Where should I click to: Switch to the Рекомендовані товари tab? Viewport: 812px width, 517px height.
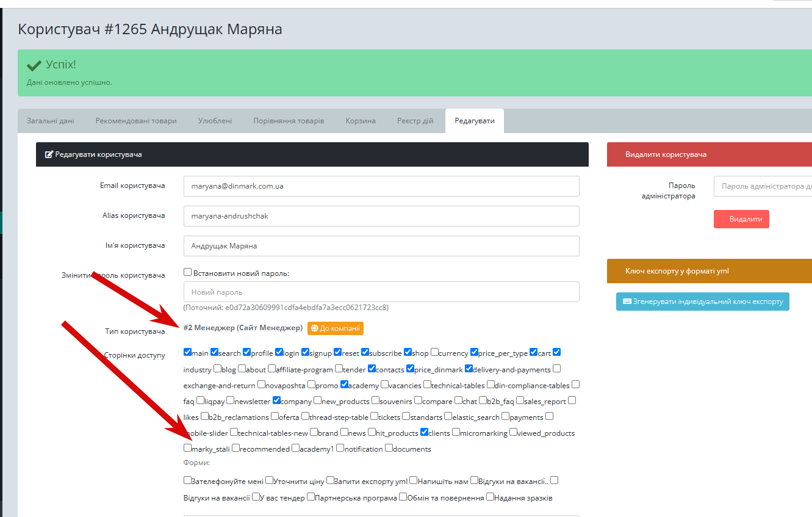coord(136,121)
